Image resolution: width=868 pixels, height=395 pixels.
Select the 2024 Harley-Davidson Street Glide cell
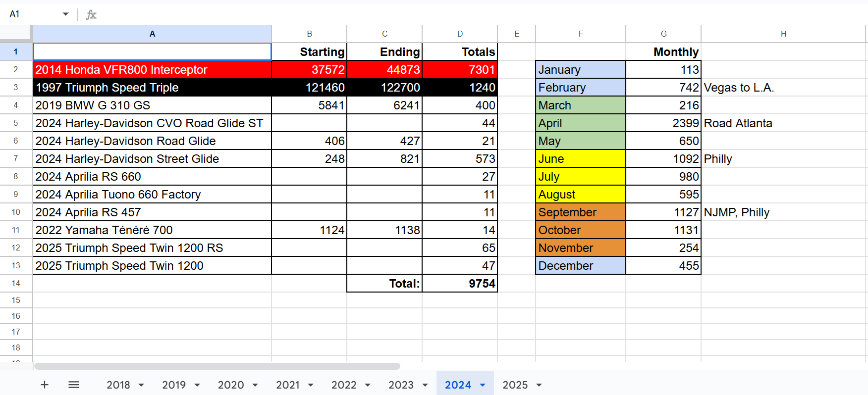(152, 159)
